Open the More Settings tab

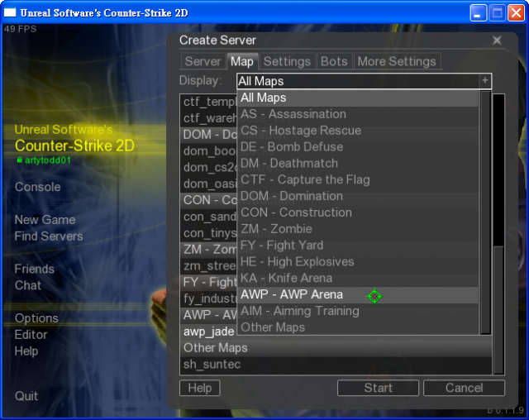coord(397,61)
